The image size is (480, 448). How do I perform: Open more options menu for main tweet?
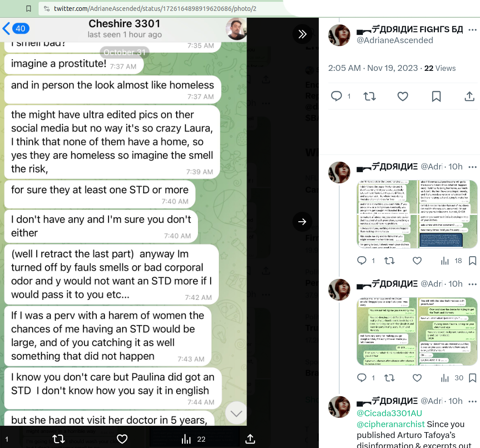pos(472,30)
